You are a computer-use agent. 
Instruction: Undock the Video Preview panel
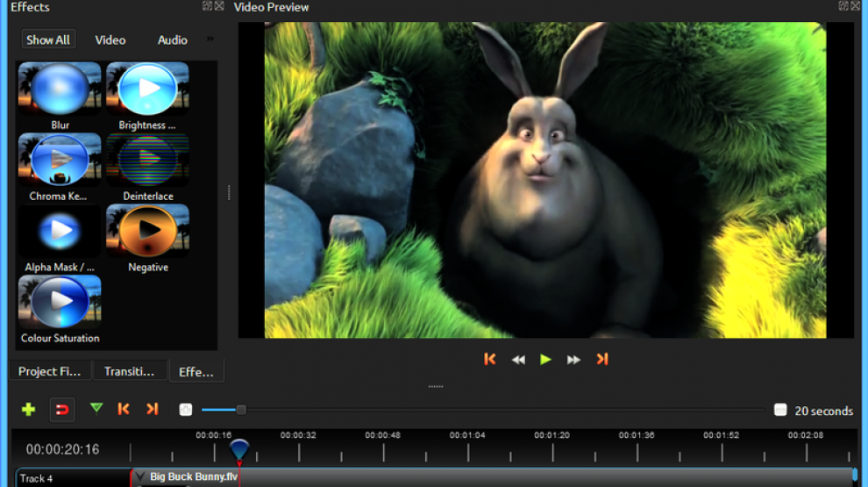(x=843, y=6)
